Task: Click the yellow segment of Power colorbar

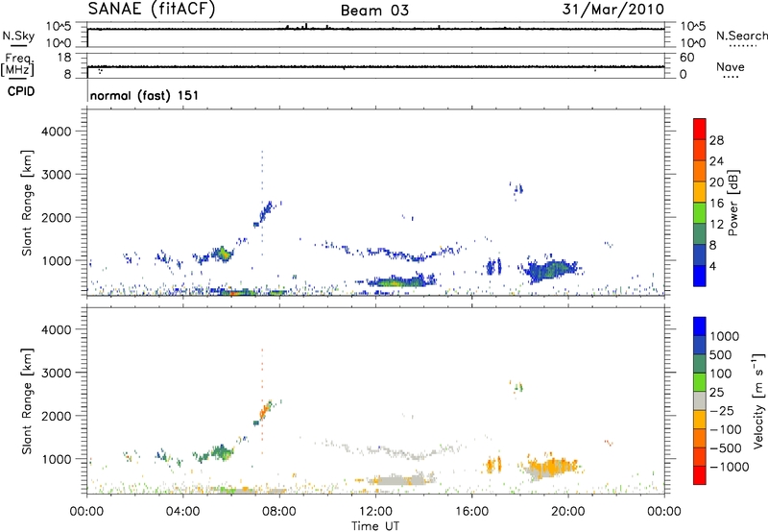Action: click(x=700, y=192)
